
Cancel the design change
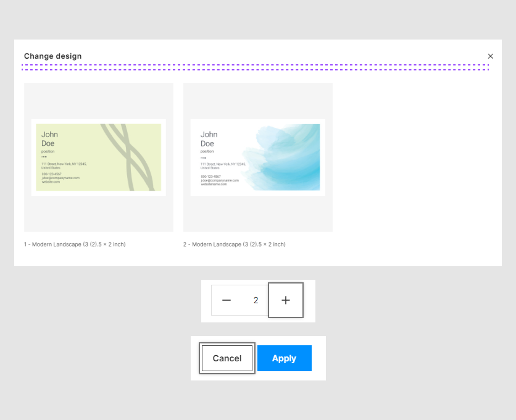click(x=227, y=358)
